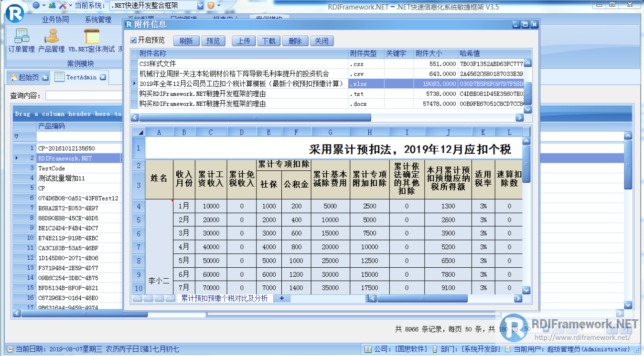Select the 累计预扣预缴个税对比及分析 sheet tab

tap(225, 298)
